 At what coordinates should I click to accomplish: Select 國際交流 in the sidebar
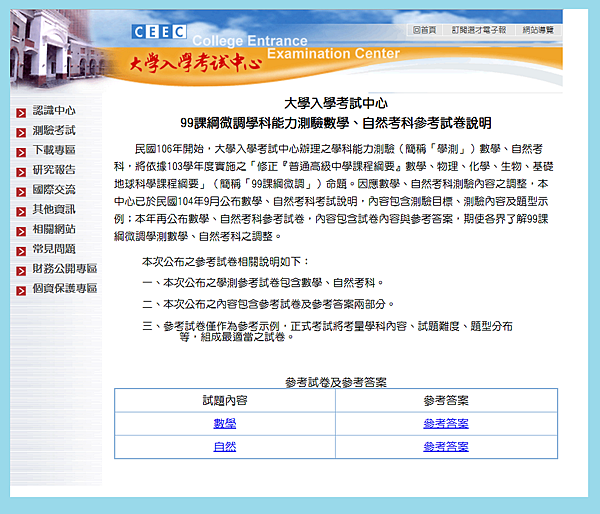(x=54, y=190)
